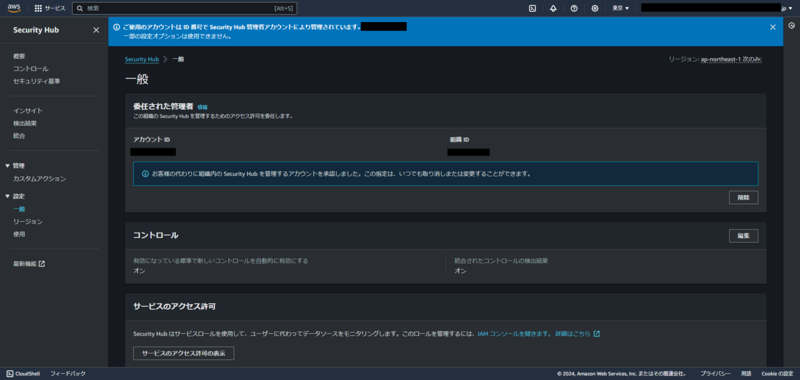Click the 情報 link beside 委任された管理者
Screen dimensions: 800x380
[203, 107]
